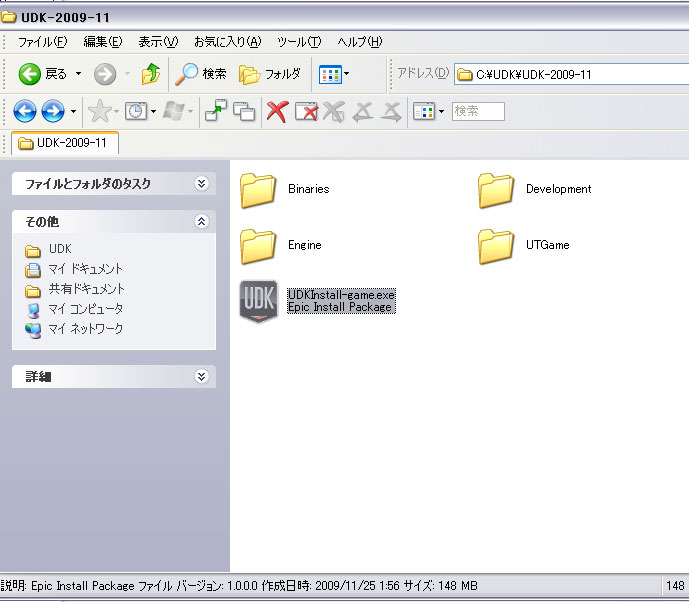Click the UDKInstall-game.exe file name
The image size is (689, 602).
[341, 295]
